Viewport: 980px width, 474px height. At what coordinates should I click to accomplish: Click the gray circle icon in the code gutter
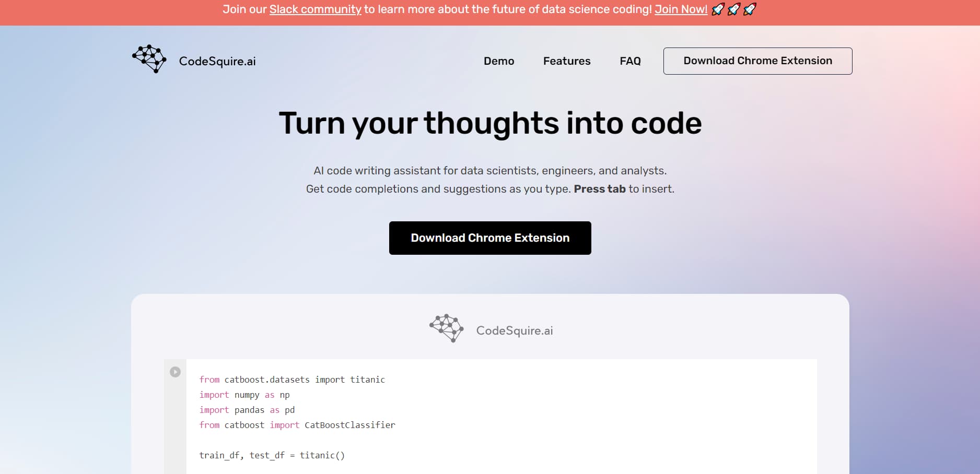point(175,372)
